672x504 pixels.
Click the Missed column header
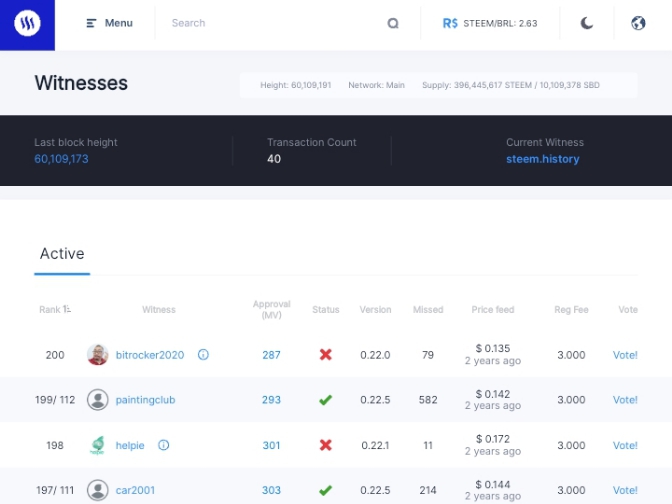[x=428, y=309]
